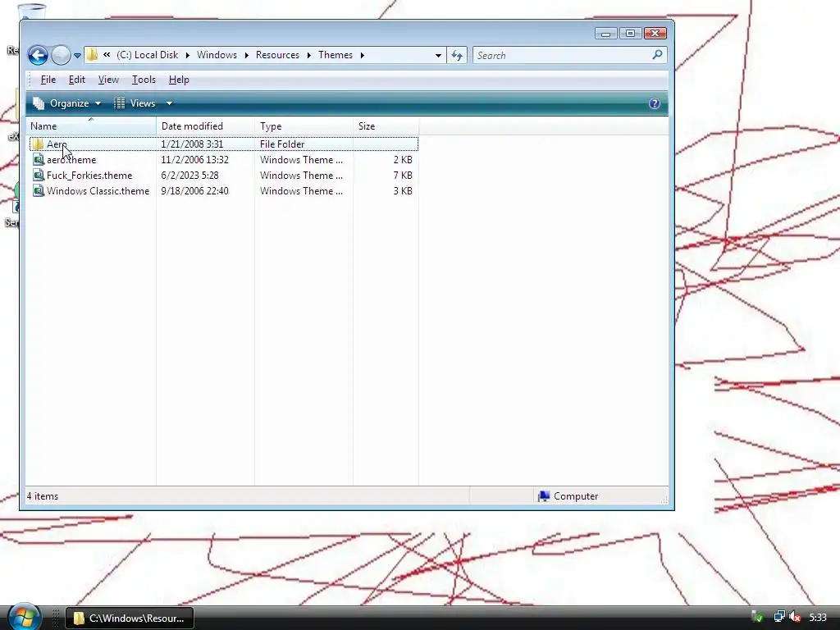Sort by the Type column header
This screenshot has width=840, height=630.
304,126
